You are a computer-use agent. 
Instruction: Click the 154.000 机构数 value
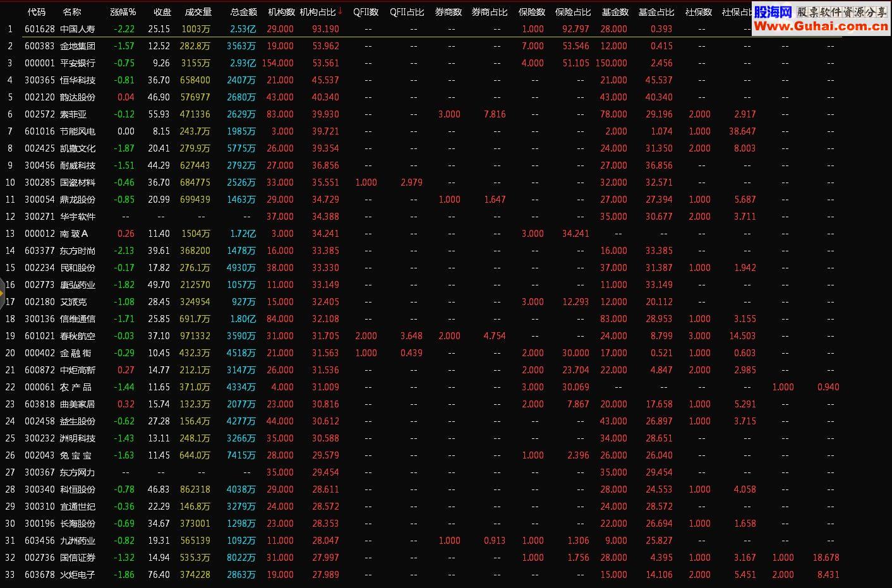(277, 63)
